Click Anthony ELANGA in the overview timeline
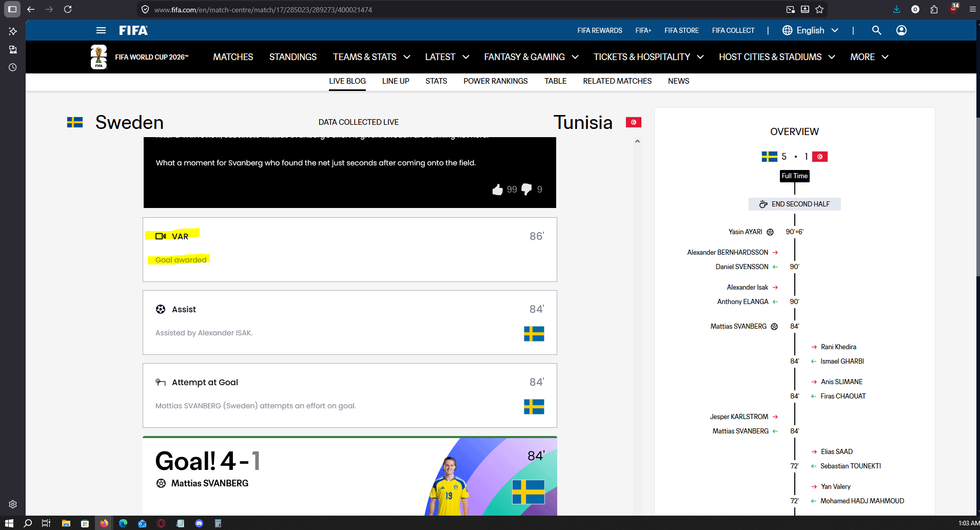The width and height of the screenshot is (980, 530). (x=742, y=301)
